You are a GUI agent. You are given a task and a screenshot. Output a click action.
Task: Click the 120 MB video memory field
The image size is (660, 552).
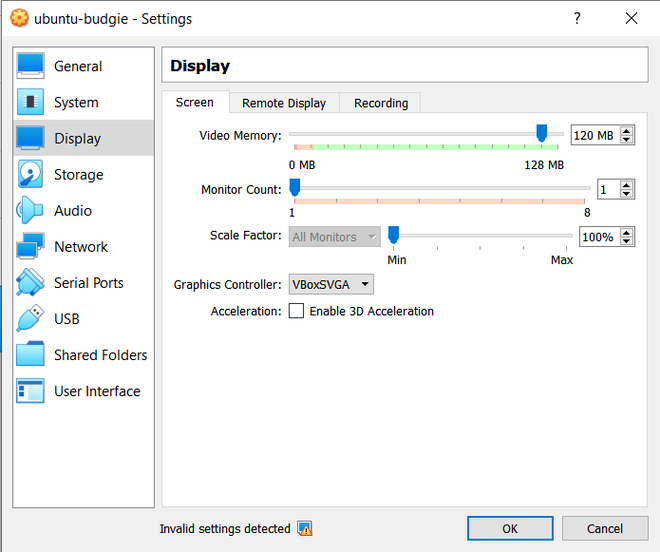(595, 135)
